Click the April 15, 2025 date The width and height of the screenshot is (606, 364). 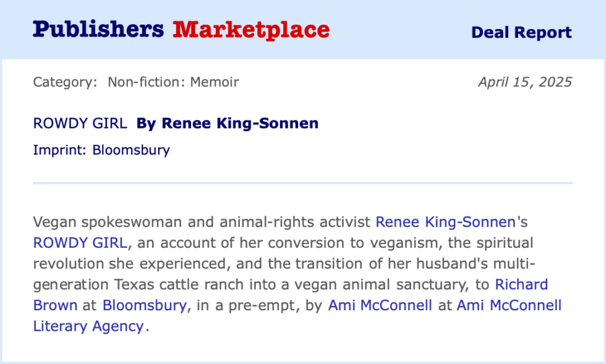[x=525, y=82]
